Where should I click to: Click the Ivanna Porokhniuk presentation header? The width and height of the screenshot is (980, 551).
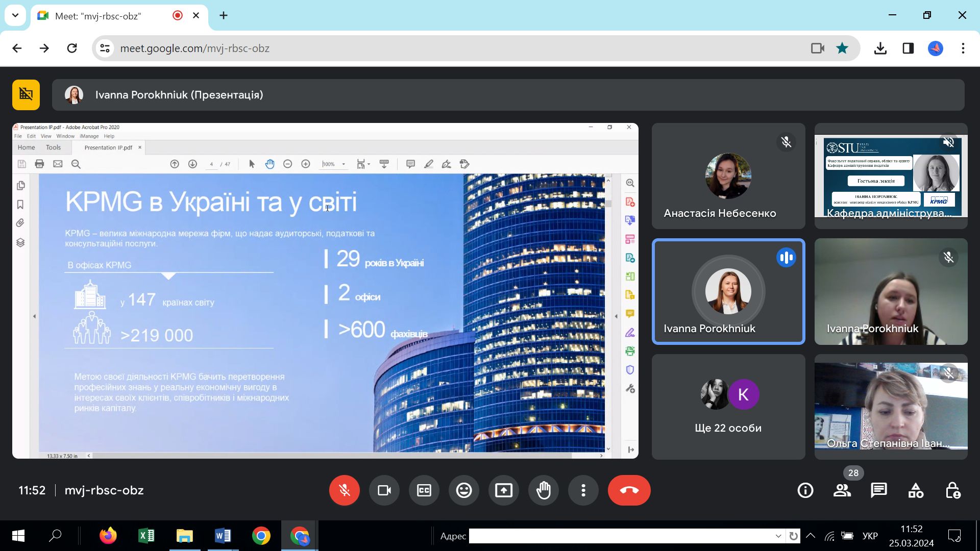coord(508,95)
